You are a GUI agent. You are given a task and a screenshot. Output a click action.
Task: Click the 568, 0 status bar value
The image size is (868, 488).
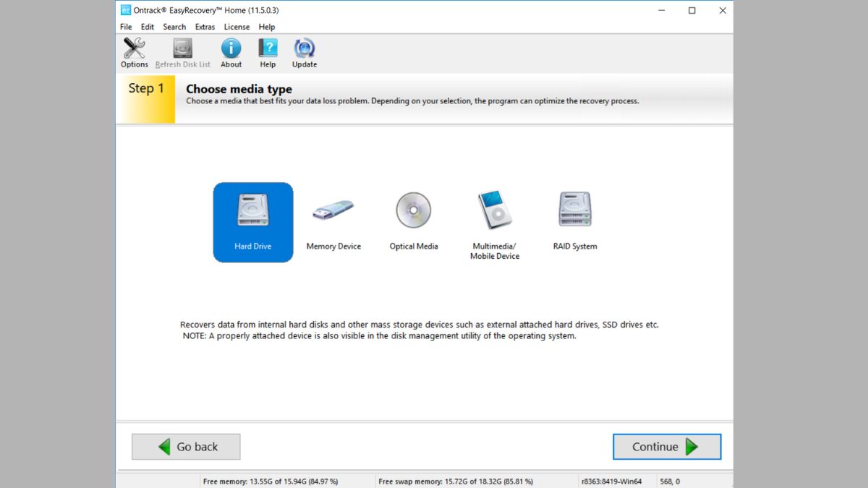pos(670,481)
